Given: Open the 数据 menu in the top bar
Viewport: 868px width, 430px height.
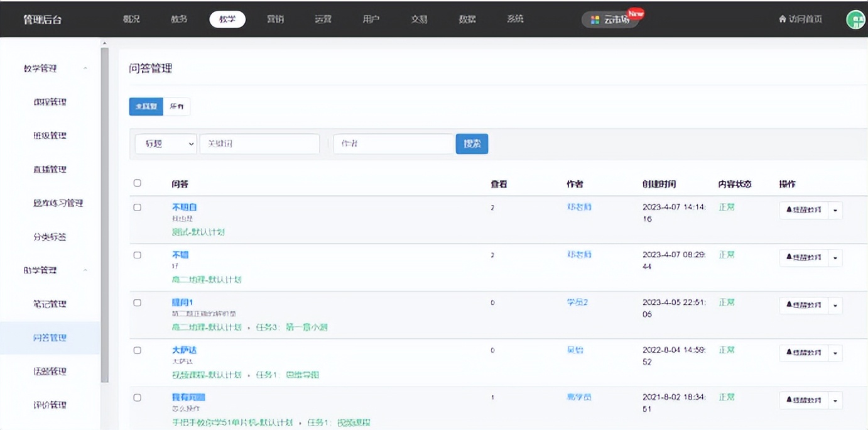Looking at the screenshot, I should coord(467,19).
